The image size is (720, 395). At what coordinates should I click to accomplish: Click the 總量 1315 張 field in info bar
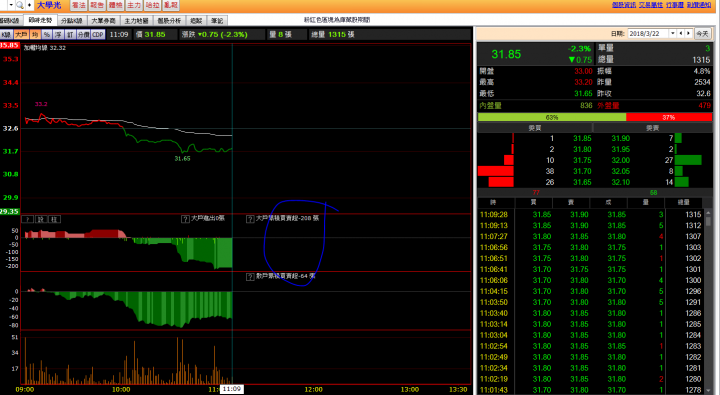click(x=332, y=34)
